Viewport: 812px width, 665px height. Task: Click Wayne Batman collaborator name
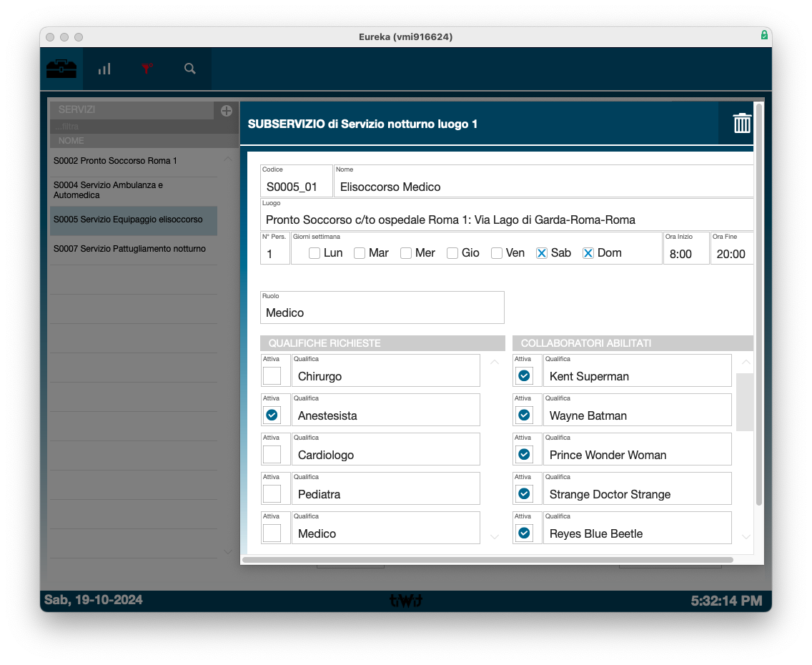tap(638, 410)
